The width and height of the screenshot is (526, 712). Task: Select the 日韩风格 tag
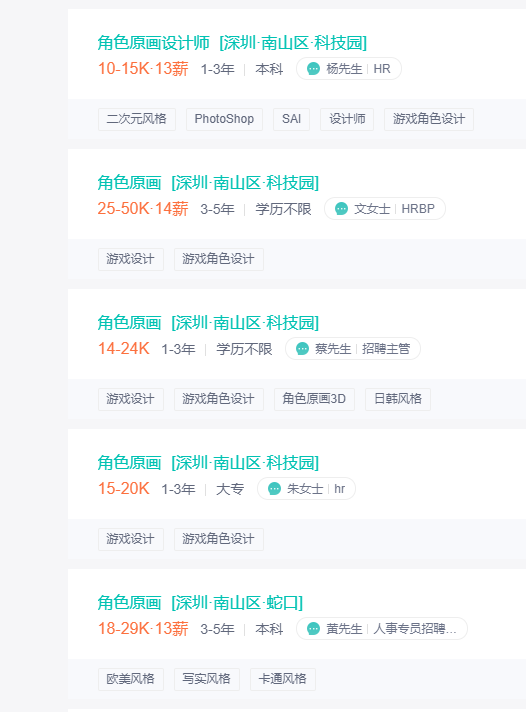click(398, 399)
